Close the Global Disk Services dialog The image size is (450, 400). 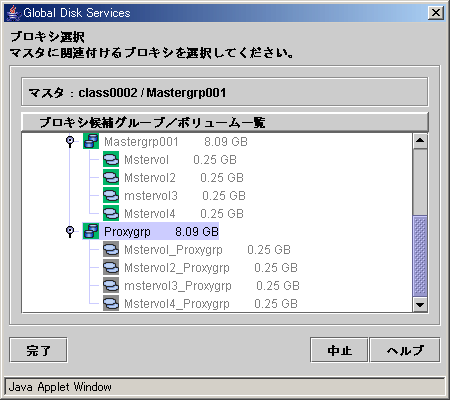pyautogui.click(x=436, y=13)
